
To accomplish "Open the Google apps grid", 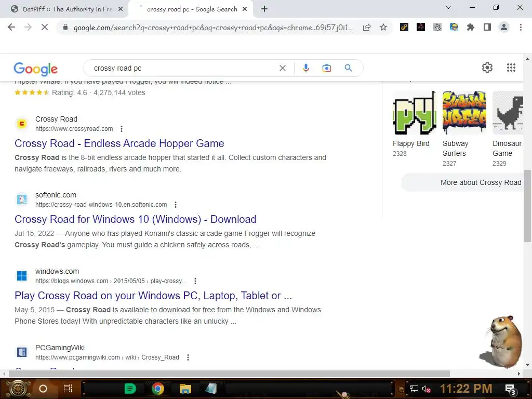I will (x=511, y=68).
